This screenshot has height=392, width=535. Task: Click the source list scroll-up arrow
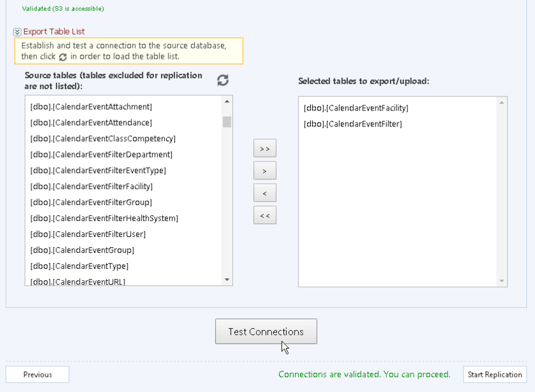tap(227, 100)
